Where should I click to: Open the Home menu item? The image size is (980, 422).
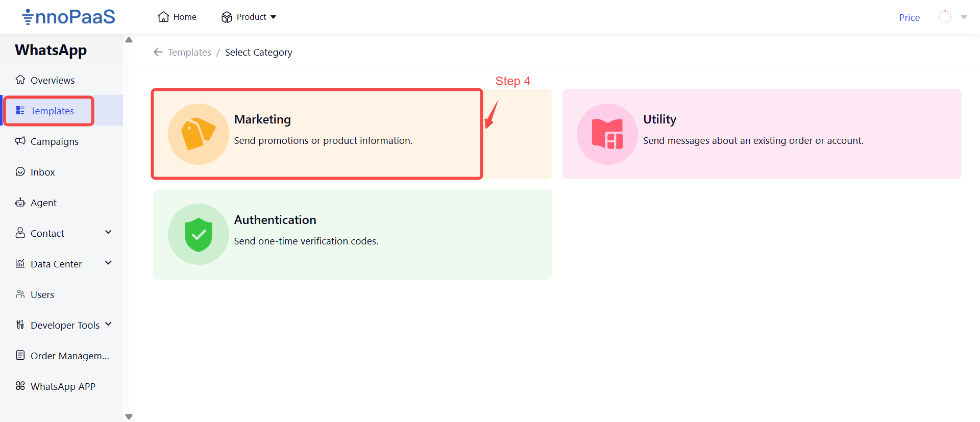177,17
